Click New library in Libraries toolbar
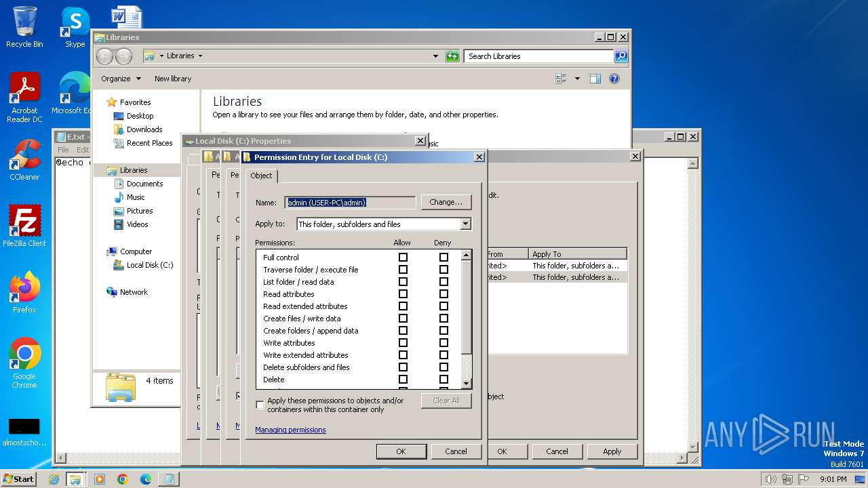The width and height of the screenshot is (868, 488). coord(173,79)
